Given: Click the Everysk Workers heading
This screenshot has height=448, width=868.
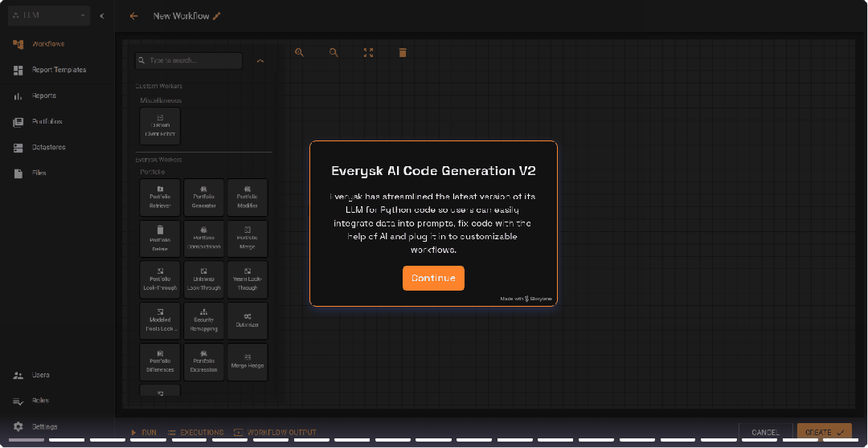Looking at the screenshot, I should click(159, 160).
